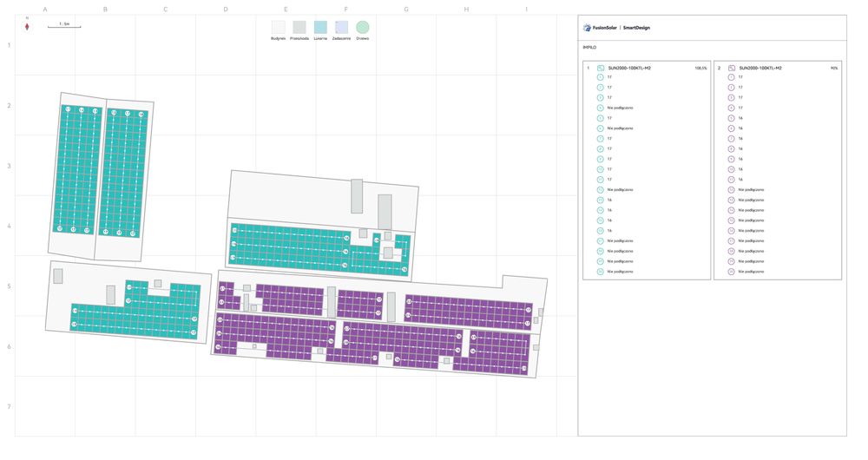Click grid column header A
This screenshot has height=460, width=868.
(x=45, y=10)
